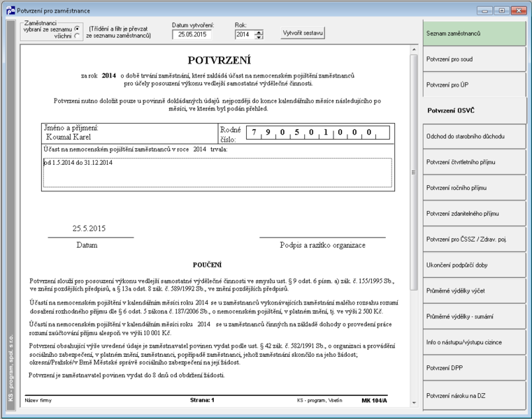Open Potvrzení čtvrtletního příjmu tab
This screenshot has height=419, width=532.
click(x=474, y=162)
